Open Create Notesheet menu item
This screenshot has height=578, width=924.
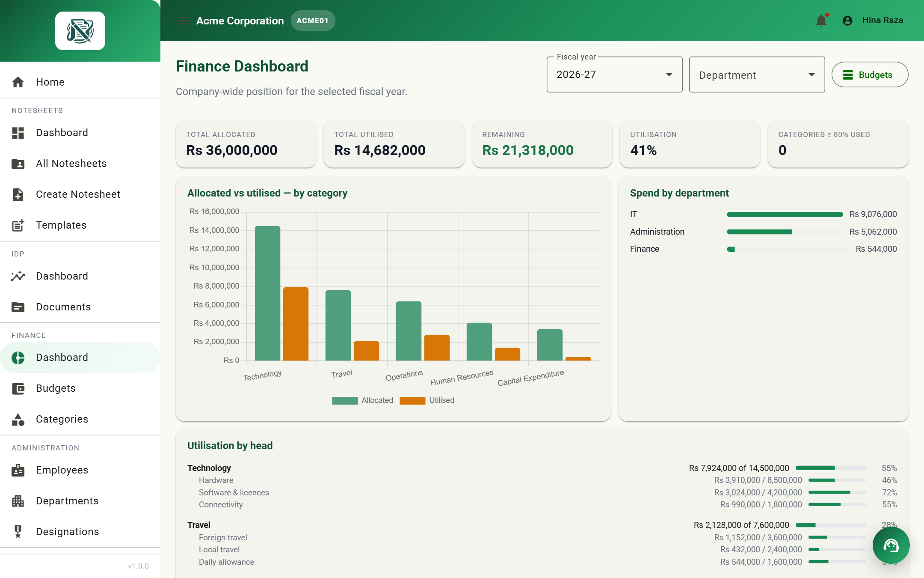pyautogui.click(x=80, y=194)
